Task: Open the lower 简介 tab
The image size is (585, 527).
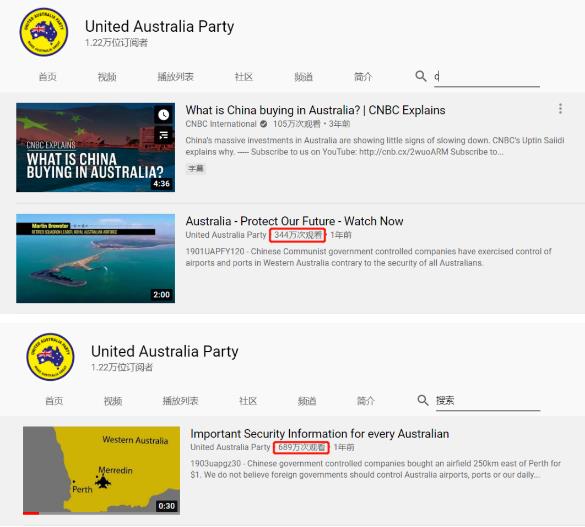Action: 366,401
